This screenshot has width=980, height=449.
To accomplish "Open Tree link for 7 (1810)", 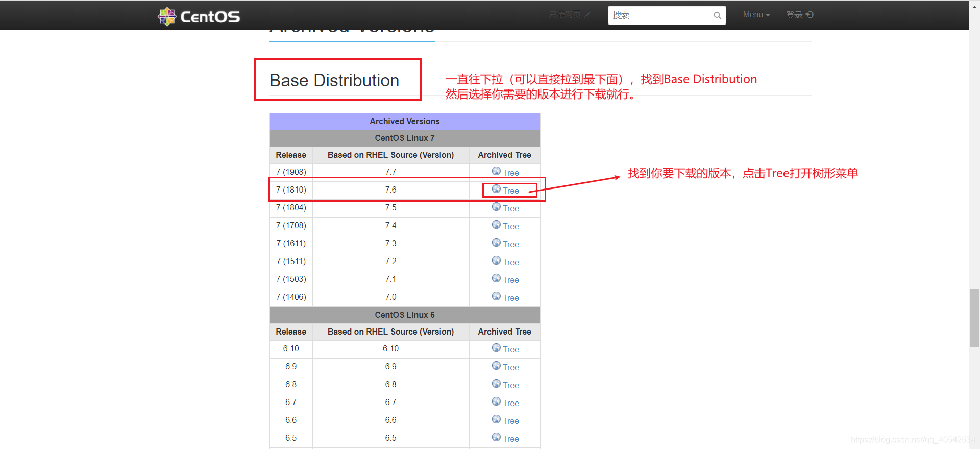I will tap(510, 191).
